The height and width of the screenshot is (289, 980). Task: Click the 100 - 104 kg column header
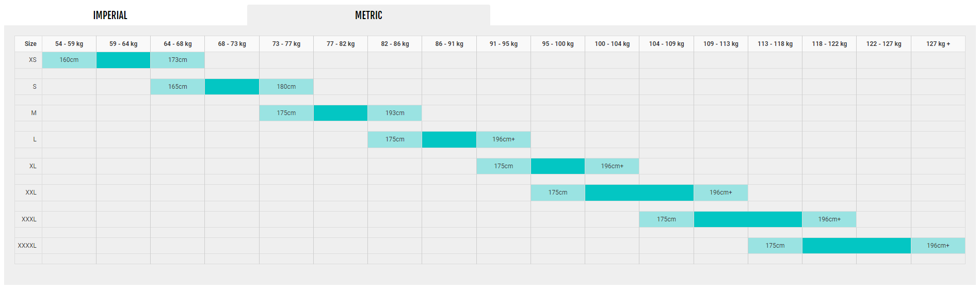tap(612, 44)
